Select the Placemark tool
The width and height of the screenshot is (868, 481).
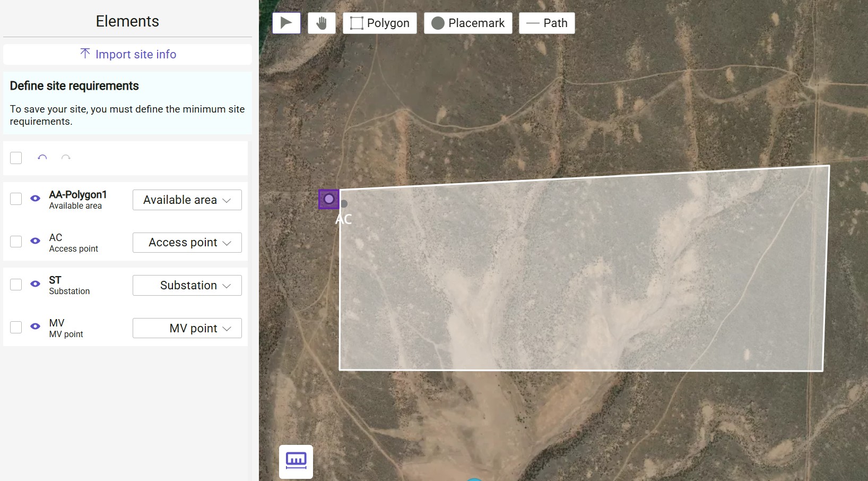467,23
